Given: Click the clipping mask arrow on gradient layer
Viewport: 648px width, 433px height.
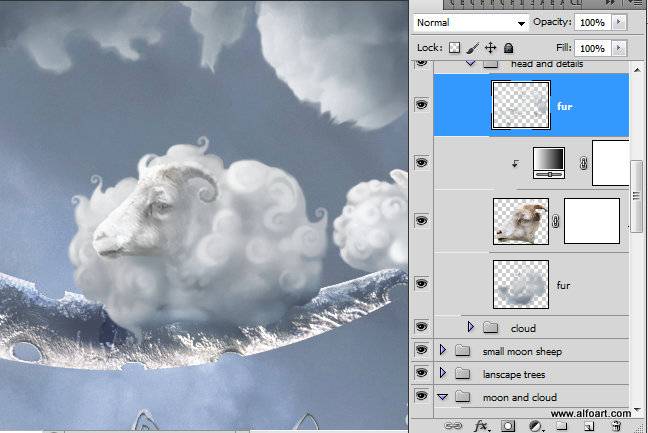Looking at the screenshot, I should (x=515, y=164).
